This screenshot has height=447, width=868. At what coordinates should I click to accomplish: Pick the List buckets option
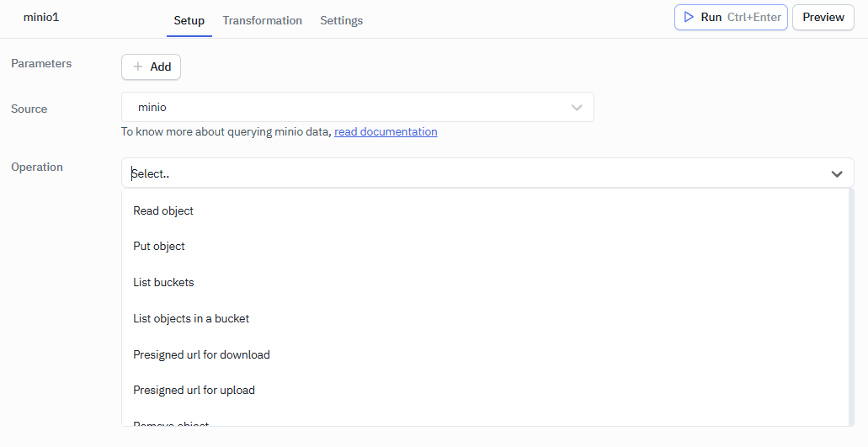point(163,282)
